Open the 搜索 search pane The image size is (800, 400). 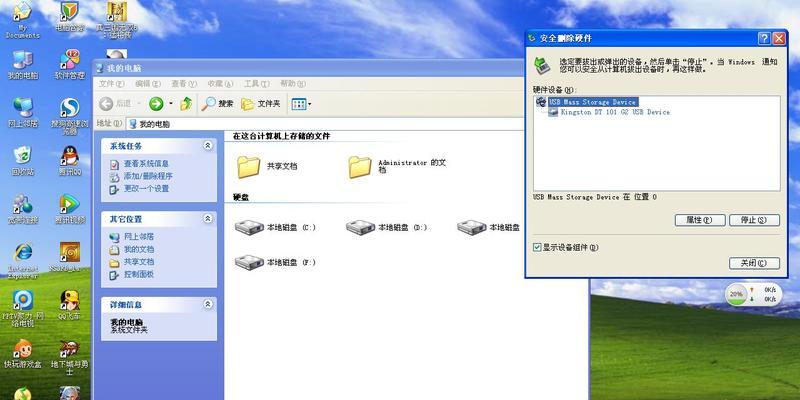click(x=218, y=104)
